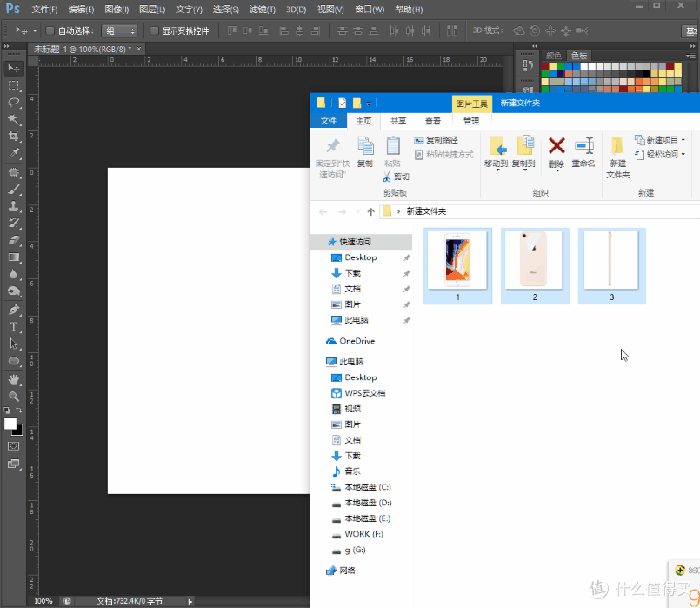
Task: Select the Zoom tool in toolbox
Action: pos(14,396)
